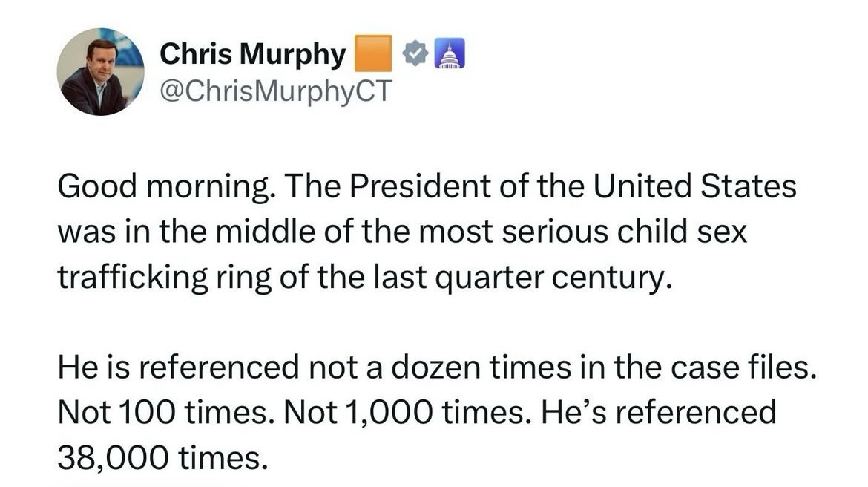Click the line beginning "was in the middle"
This screenshot has height=487, width=868.
click(x=401, y=232)
